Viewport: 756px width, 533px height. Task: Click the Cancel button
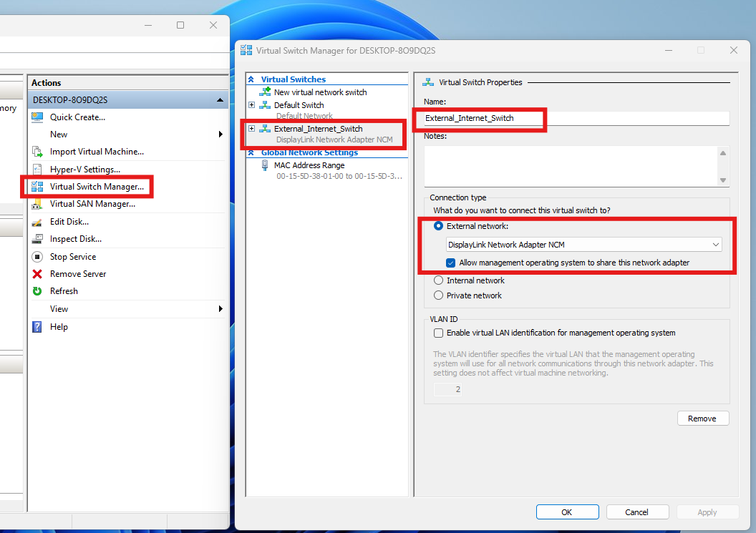click(637, 512)
